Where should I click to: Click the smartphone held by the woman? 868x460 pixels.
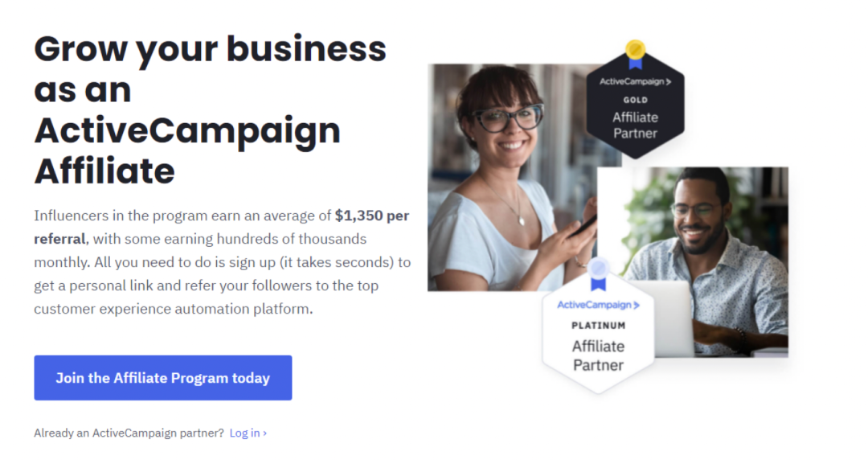click(586, 224)
